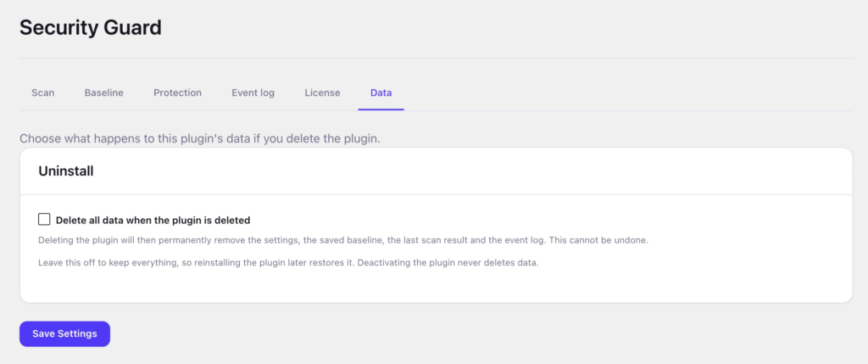The image size is (868, 364).
Task: Switch to the Baseline tab
Action: coord(103,92)
